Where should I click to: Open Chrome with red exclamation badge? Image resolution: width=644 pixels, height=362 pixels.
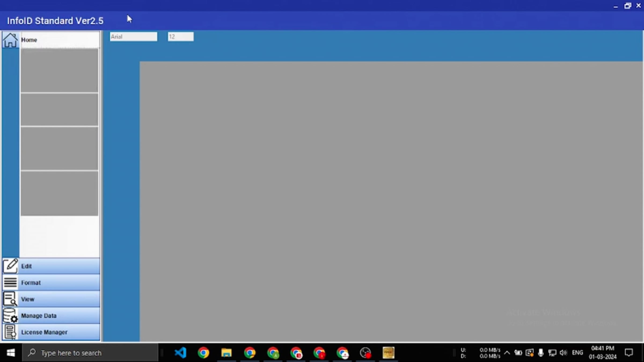319,353
